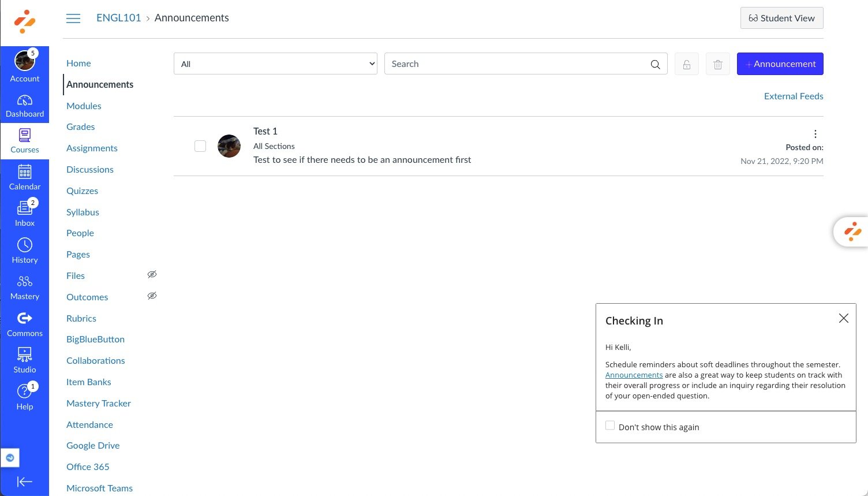Image resolution: width=868 pixels, height=496 pixels.
Task: Check Don't show this again
Action: pos(610,426)
